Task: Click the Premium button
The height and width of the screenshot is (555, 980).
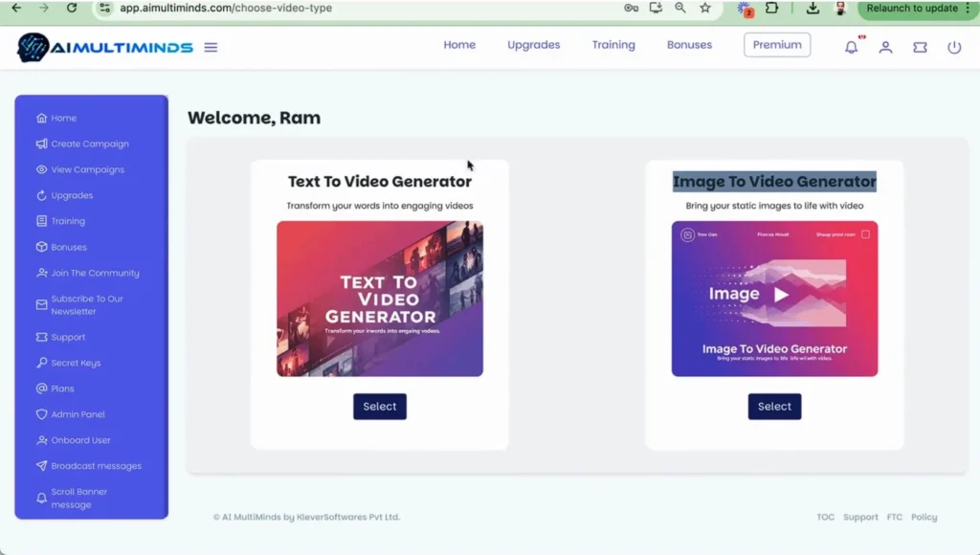Action: pyautogui.click(x=777, y=45)
